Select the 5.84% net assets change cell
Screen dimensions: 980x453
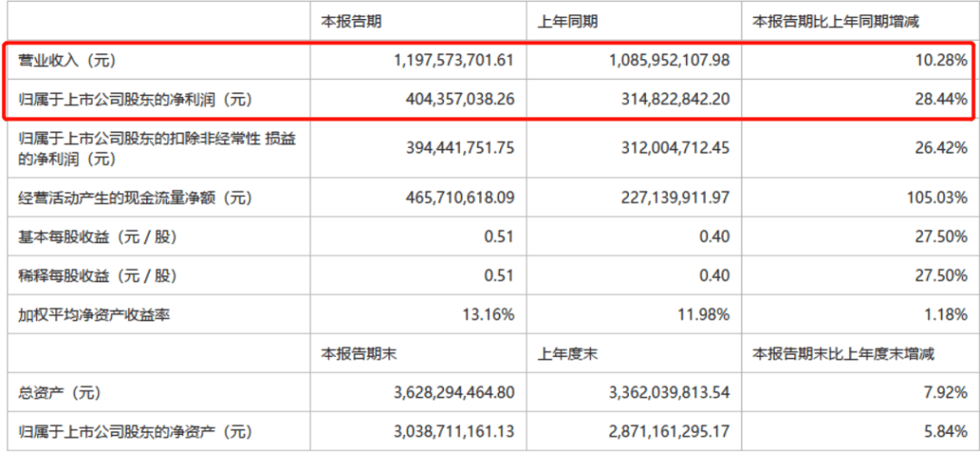point(945,432)
